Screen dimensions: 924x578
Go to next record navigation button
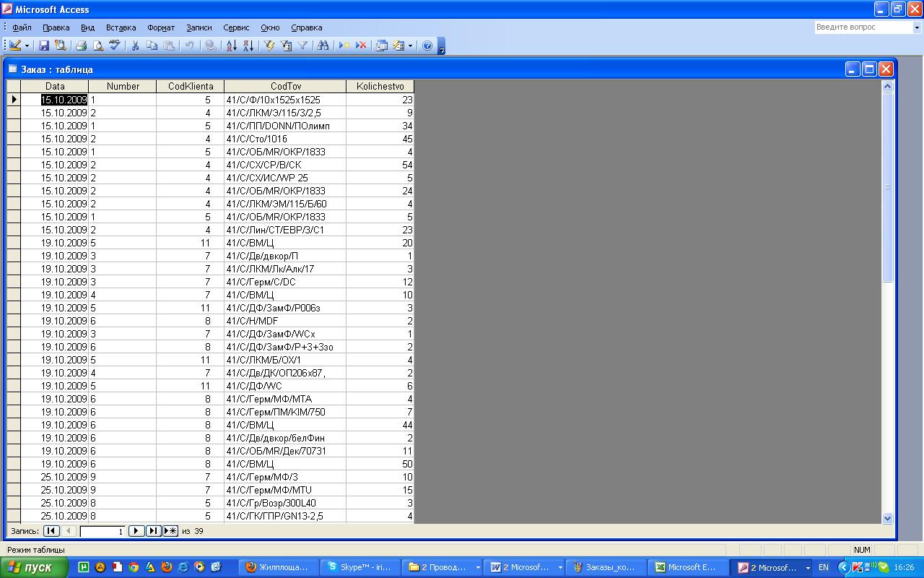click(x=136, y=531)
